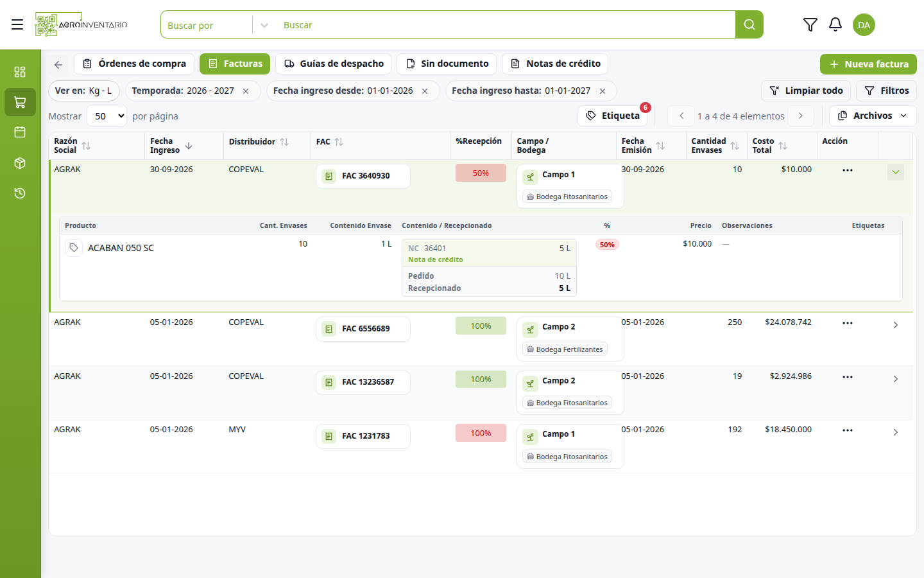Open the Archivos dropdown
924x578 pixels.
tap(873, 116)
